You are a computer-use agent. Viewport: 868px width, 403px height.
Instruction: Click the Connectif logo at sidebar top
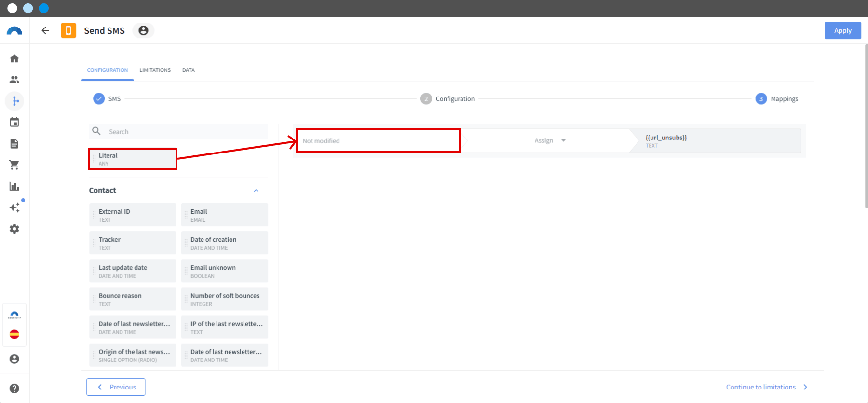[x=14, y=31]
